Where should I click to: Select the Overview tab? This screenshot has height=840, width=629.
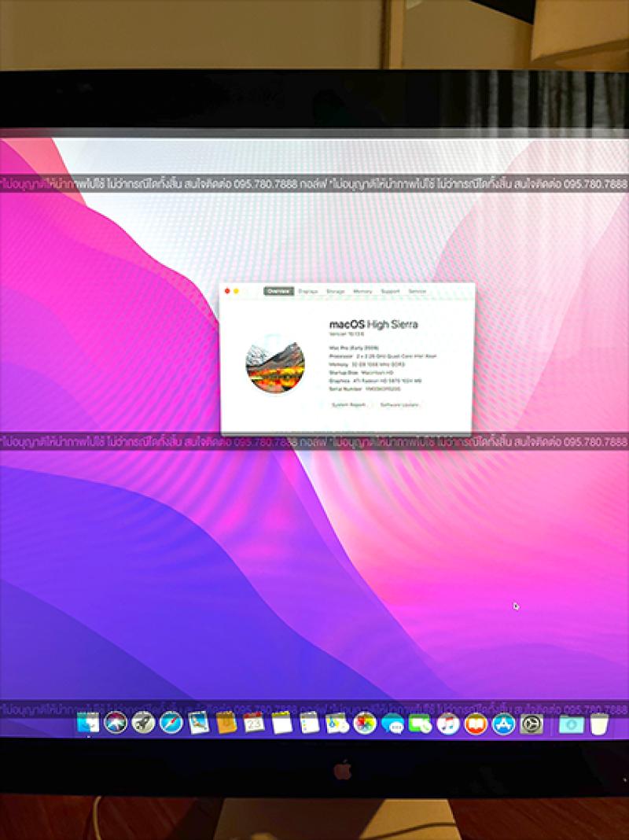[x=278, y=292]
